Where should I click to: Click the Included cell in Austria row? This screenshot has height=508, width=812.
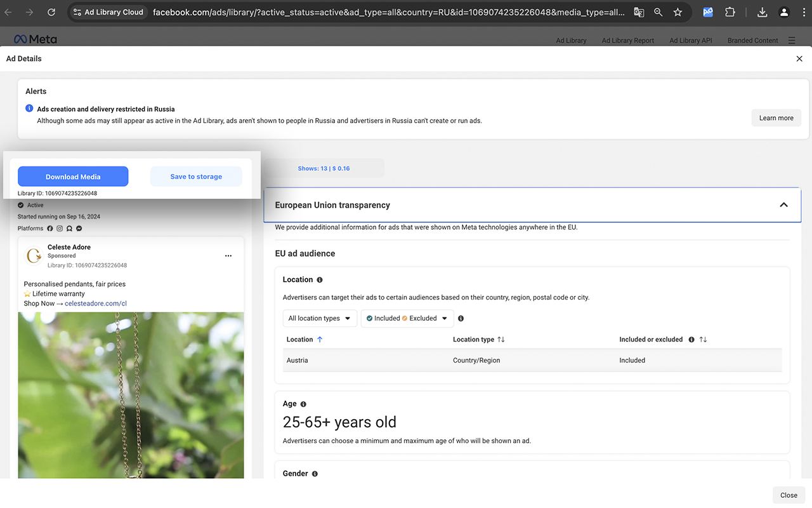click(x=632, y=361)
